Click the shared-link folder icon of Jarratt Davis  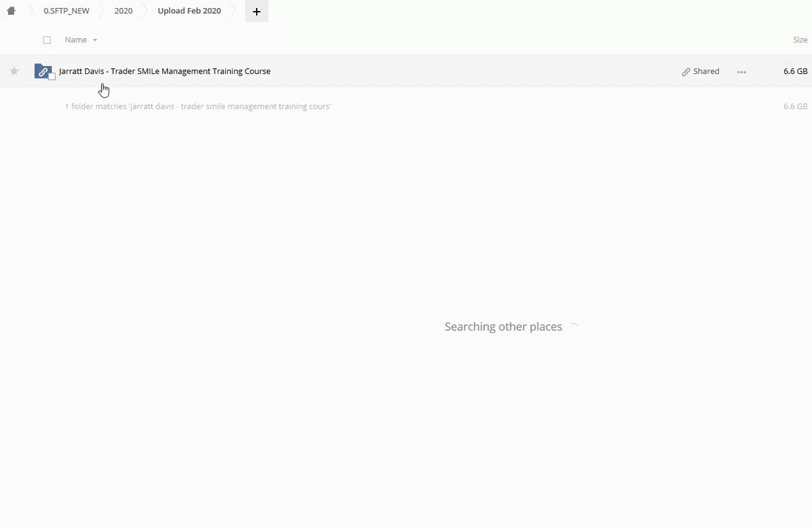pyautogui.click(x=42, y=71)
